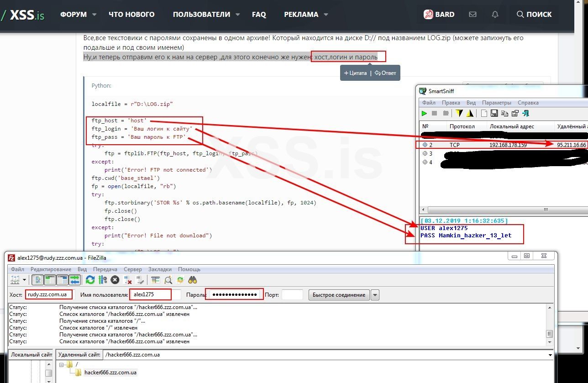Open the directory listing filters icon
588x383 pixels.
click(x=156, y=280)
